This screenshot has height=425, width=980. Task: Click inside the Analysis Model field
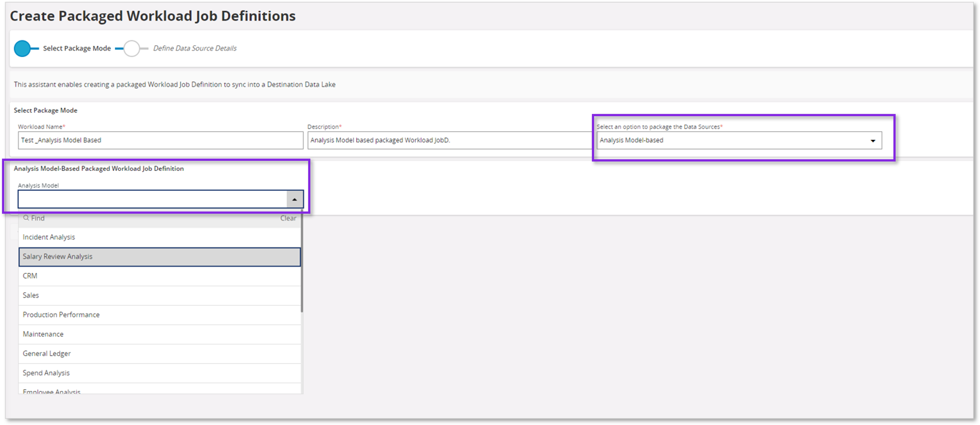pos(153,199)
